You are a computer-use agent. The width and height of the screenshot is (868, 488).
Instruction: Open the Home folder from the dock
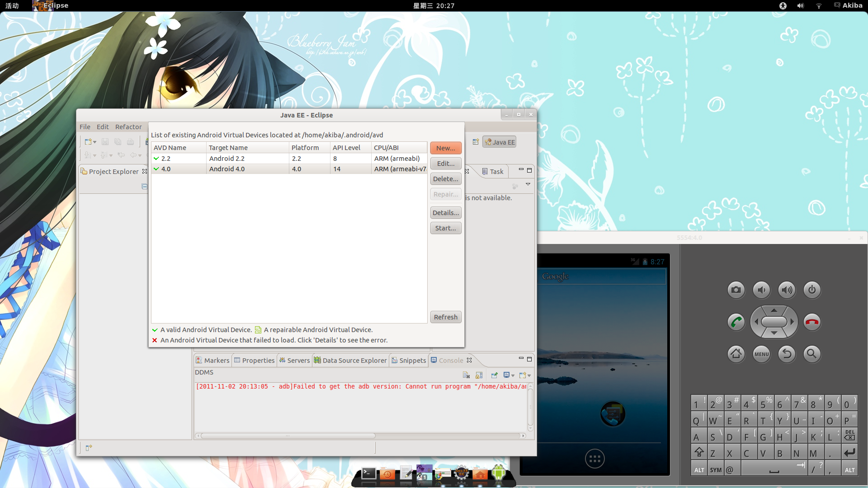tap(480, 474)
